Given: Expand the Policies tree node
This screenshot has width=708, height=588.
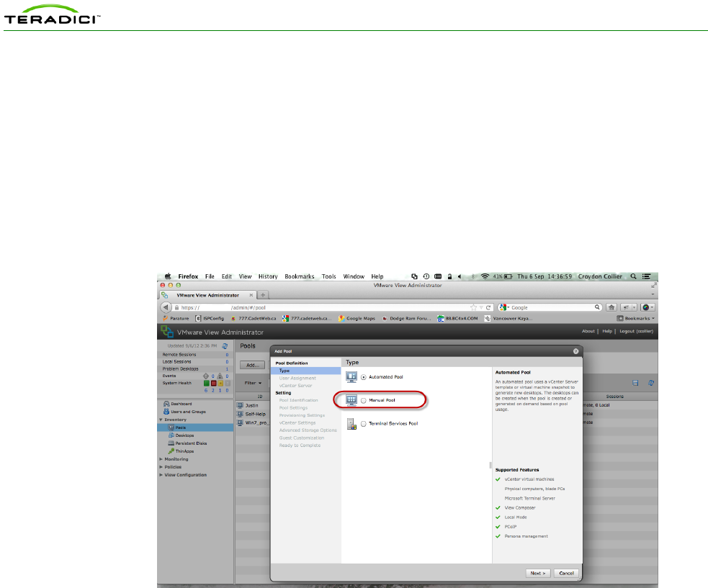Looking at the screenshot, I should (x=161, y=467).
